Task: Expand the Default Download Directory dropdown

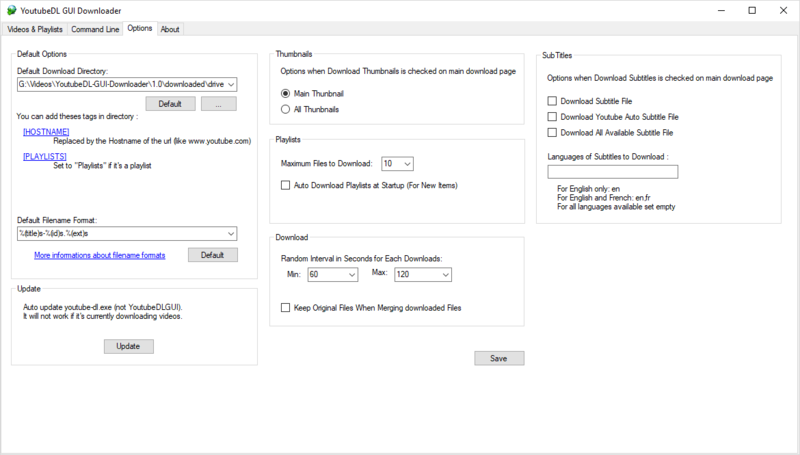Action: (231, 84)
